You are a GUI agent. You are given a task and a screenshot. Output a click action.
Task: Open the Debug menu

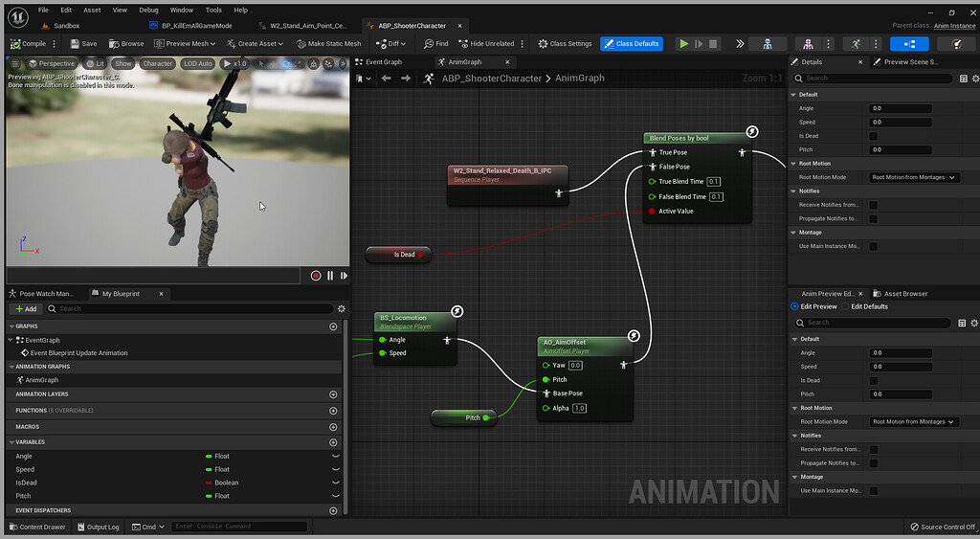[148, 10]
